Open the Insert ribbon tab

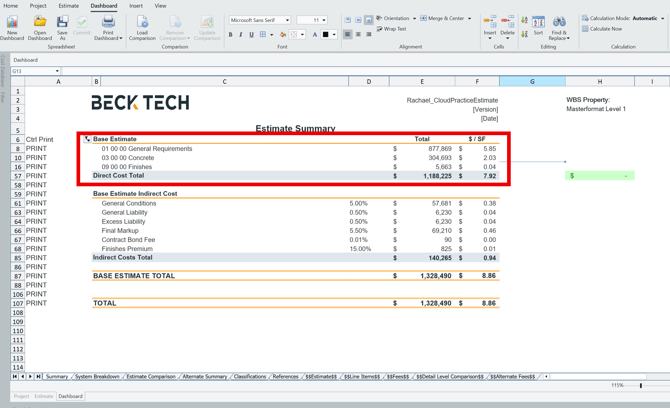pyautogui.click(x=136, y=6)
